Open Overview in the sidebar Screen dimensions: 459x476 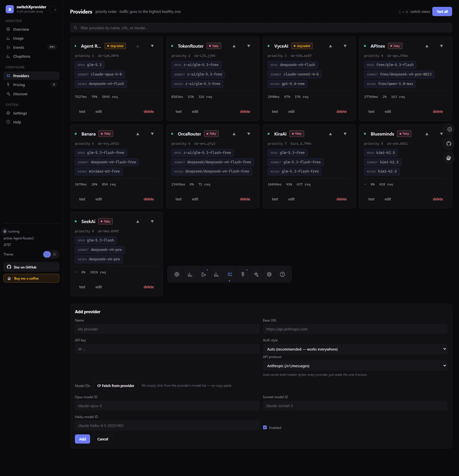pyautogui.click(x=31, y=29)
